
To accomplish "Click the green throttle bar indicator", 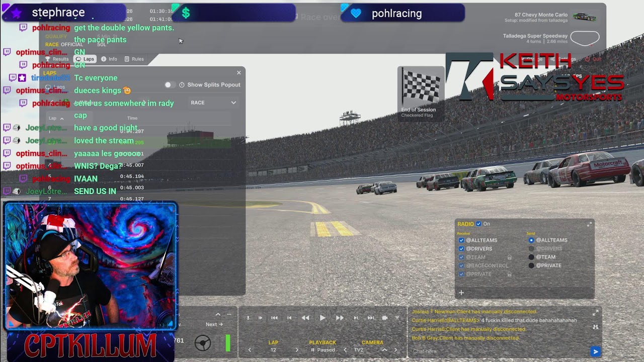I will click(228, 343).
